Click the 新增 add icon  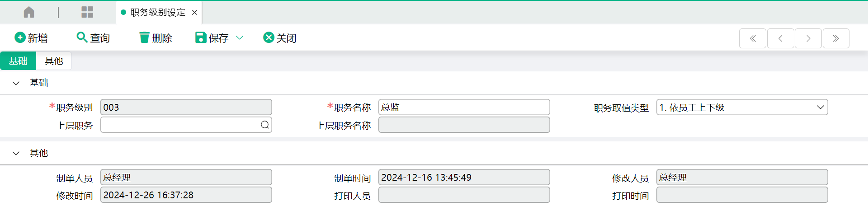point(20,37)
